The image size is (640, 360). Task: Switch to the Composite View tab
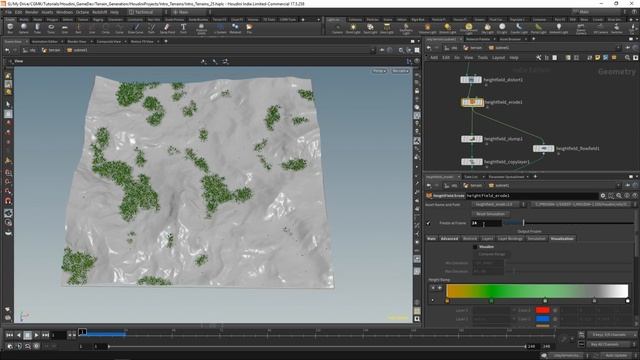[x=109, y=41]
